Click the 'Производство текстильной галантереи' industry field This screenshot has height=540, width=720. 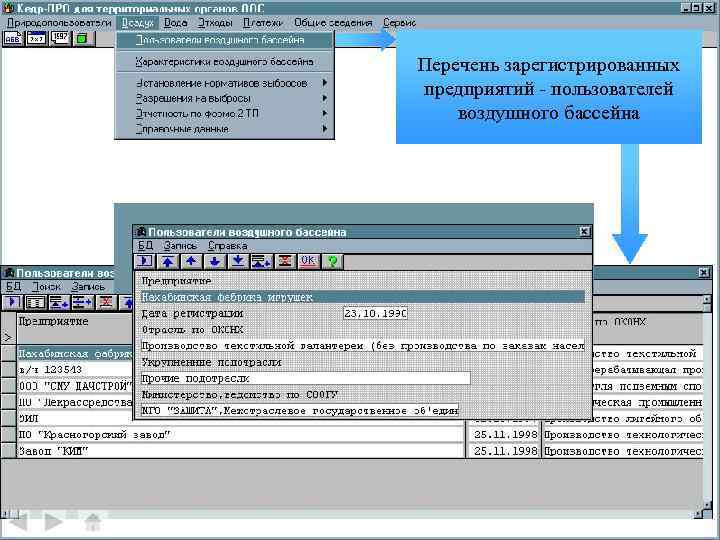[362, 346]
